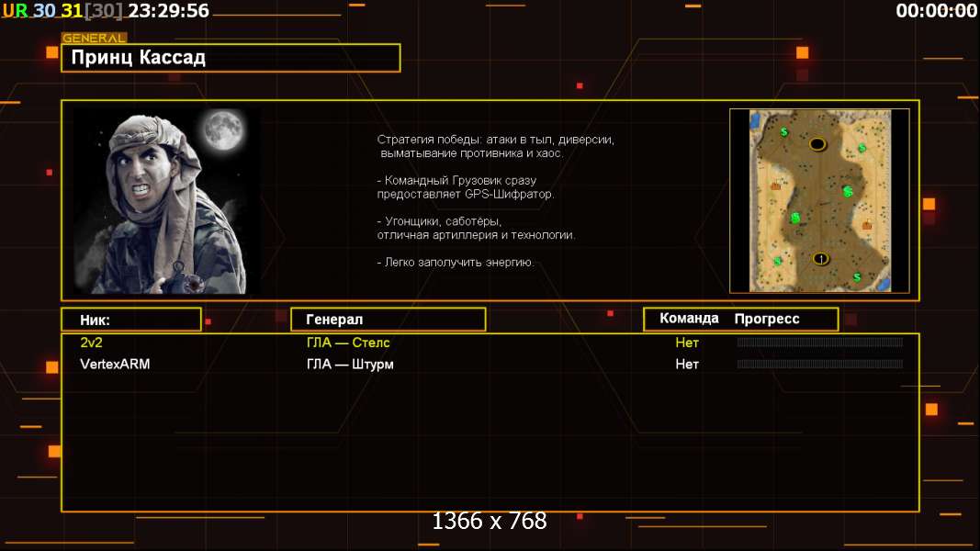
Task: Click the "ГЛА — Штурм" general entry
Action: coord(350,365)
